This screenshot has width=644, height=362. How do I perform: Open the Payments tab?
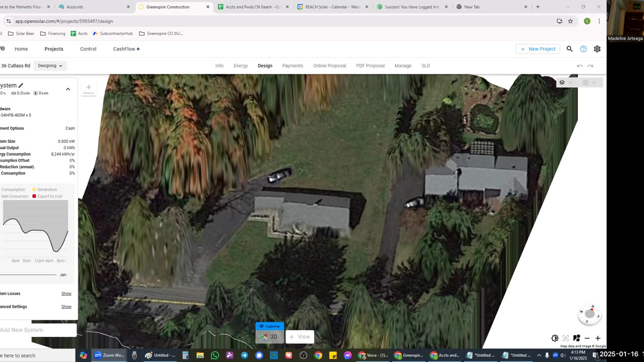pos(293,66)
